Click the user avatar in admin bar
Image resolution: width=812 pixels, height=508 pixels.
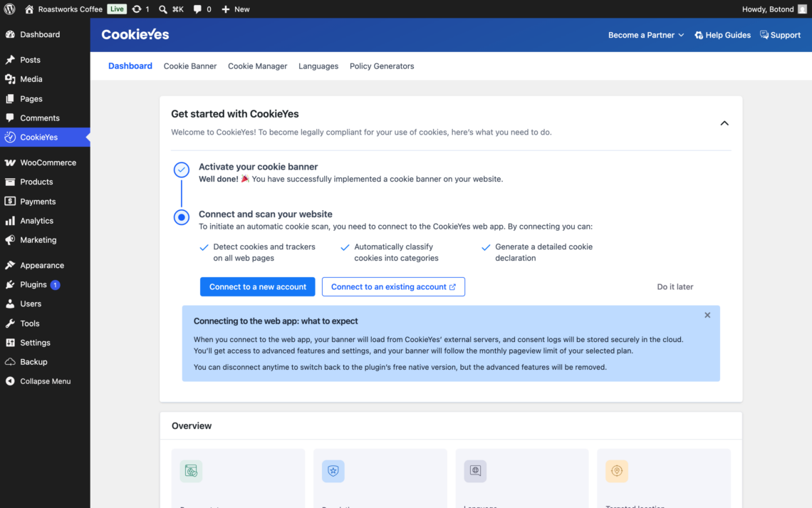coord(802,9)
